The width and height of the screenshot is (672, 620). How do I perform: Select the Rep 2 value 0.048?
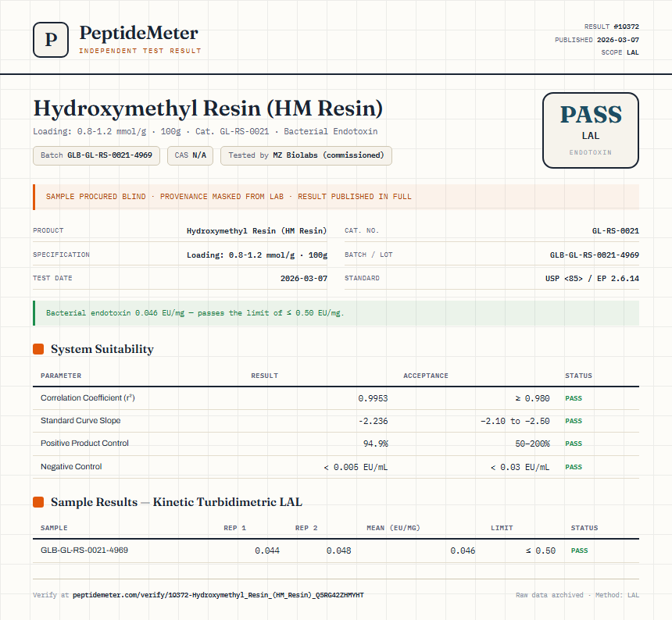pos(338,551)
